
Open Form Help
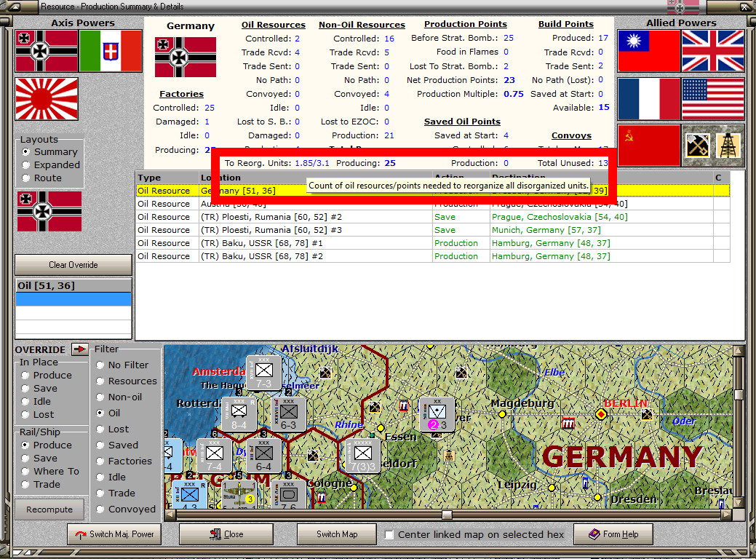point(613,534)
